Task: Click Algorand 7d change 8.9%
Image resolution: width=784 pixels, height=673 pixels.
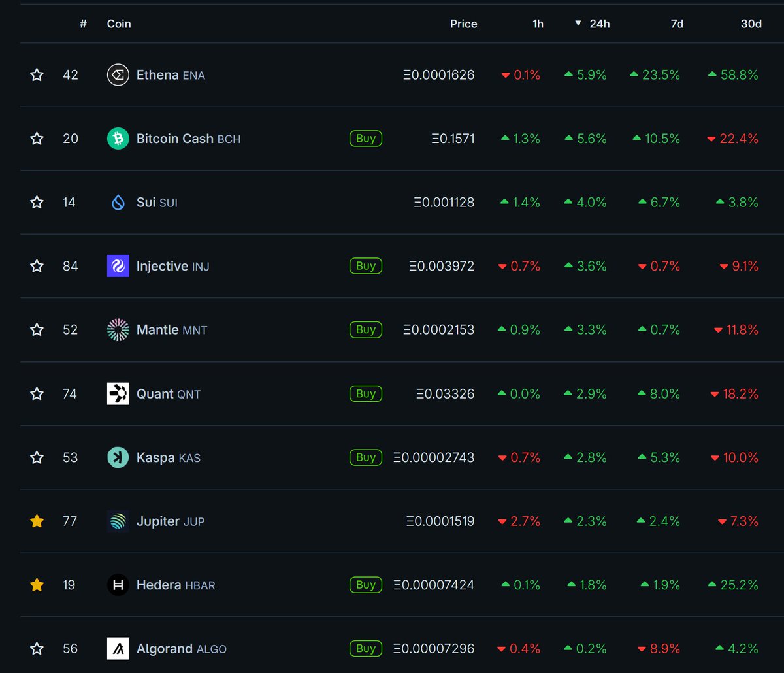Action: coord(659,649)
